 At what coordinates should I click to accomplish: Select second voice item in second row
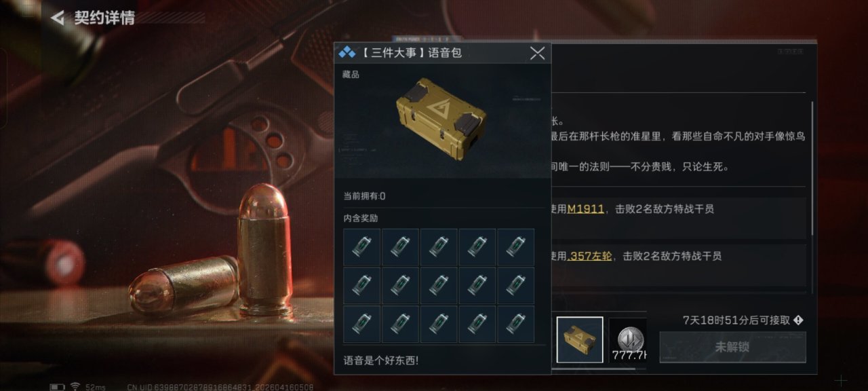pos(400,286)
